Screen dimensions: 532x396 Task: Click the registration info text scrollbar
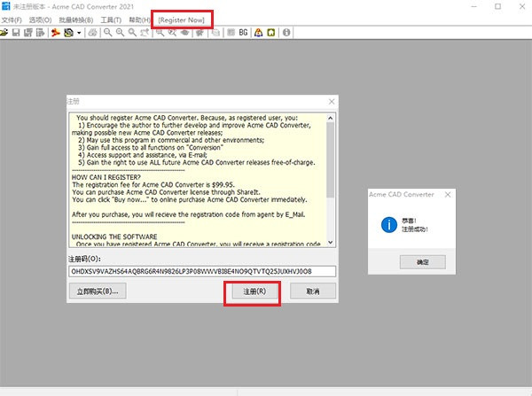pyautogui.click(x=331, y=177)
